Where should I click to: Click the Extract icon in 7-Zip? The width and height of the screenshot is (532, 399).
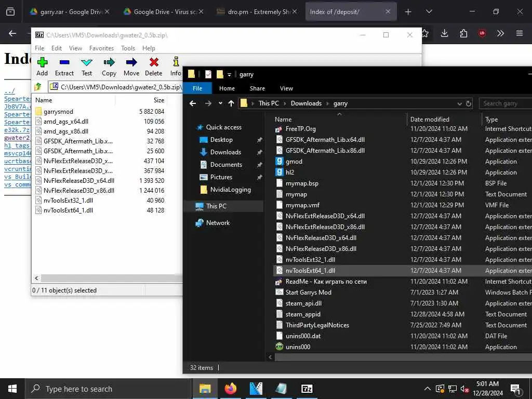click(x=64, y=62)
